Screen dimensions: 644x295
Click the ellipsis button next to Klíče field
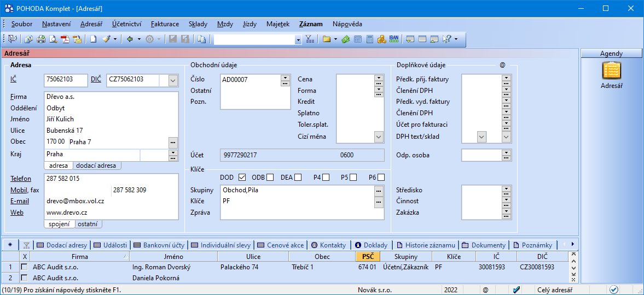pos(379,202)
